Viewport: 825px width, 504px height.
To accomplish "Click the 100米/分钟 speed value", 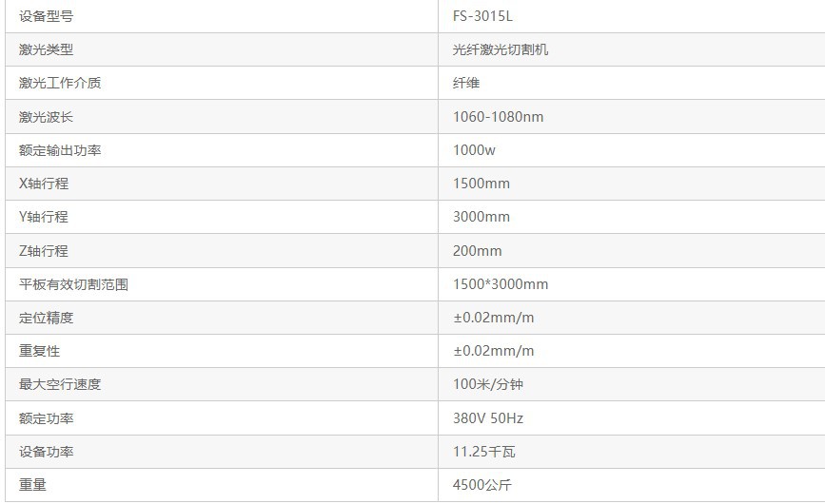I will 488,384.
